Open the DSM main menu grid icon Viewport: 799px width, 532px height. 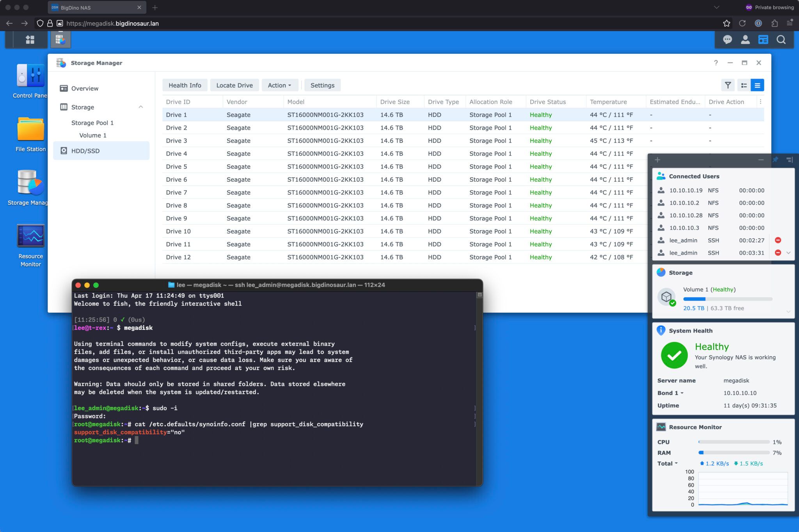(x=30, y=39)
